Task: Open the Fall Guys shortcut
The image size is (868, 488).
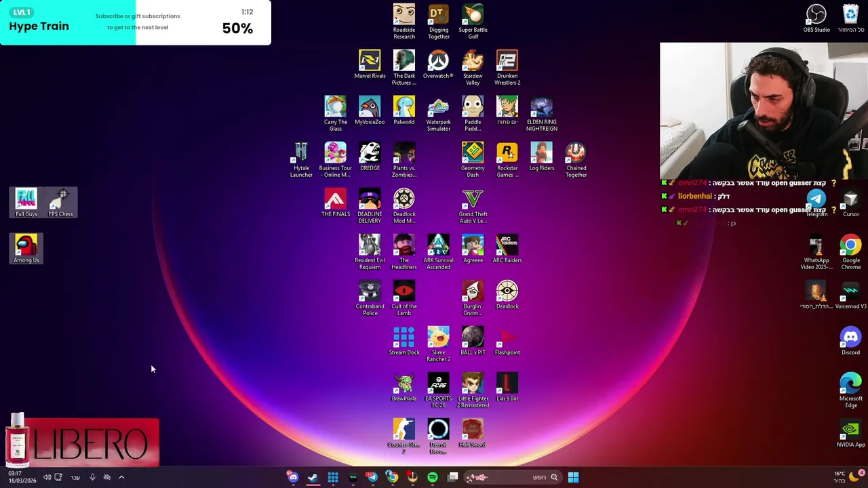Action: click(26, 203)
